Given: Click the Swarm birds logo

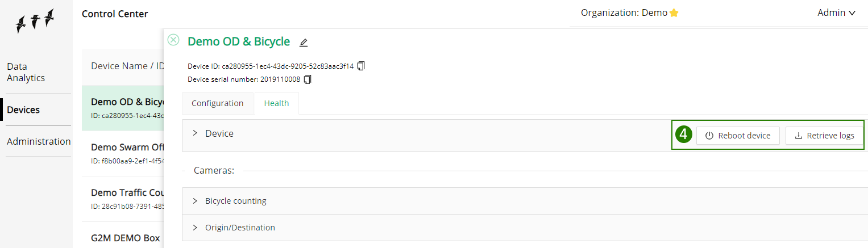Looking at the screenshot, I should [x=36, y=21].
